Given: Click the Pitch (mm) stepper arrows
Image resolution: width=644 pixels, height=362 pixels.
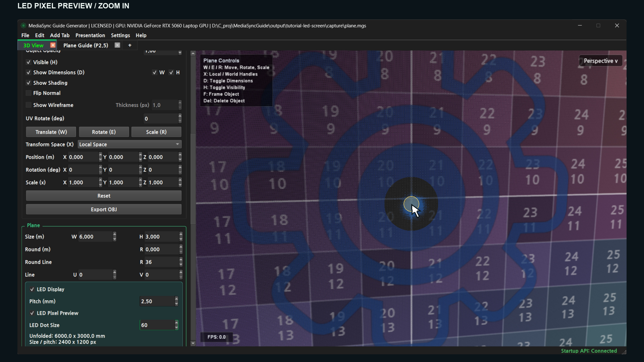Looking at the screenshot, I should point(176,301).
